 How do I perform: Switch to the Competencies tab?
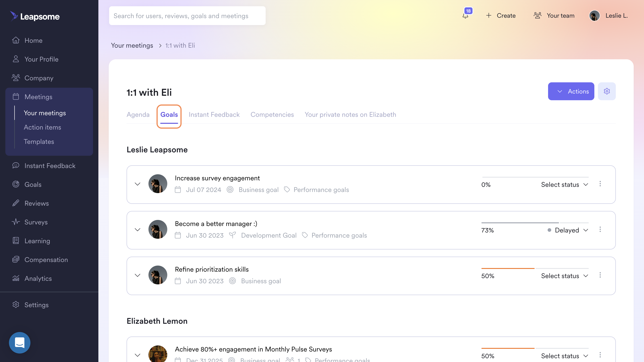[x=272, y=115]
